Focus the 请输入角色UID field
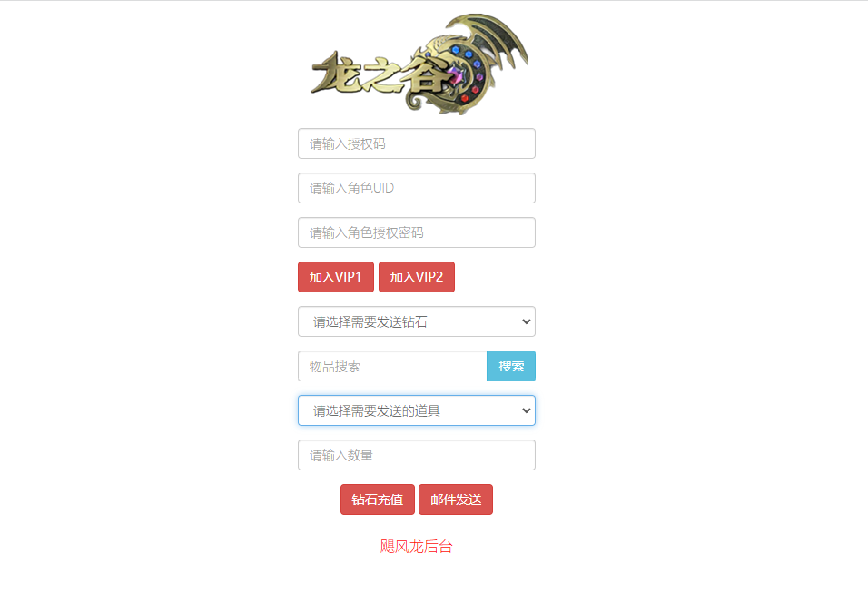 tap(416, 188)
